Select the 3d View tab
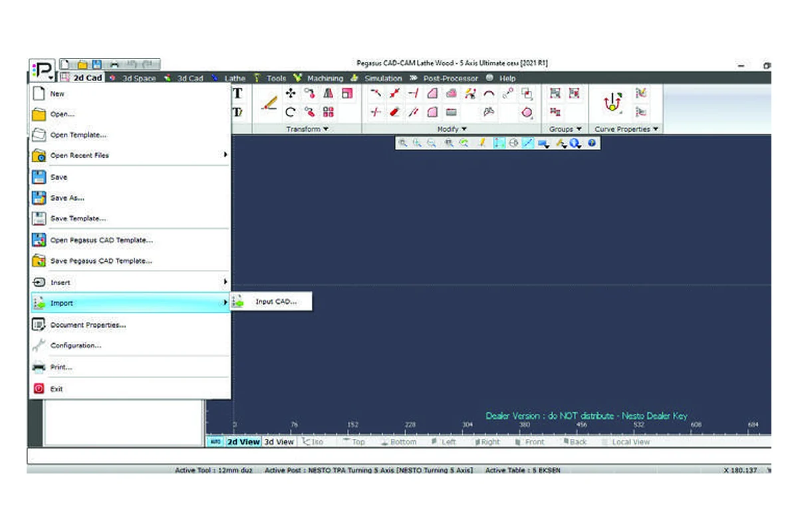 point(279,442)
